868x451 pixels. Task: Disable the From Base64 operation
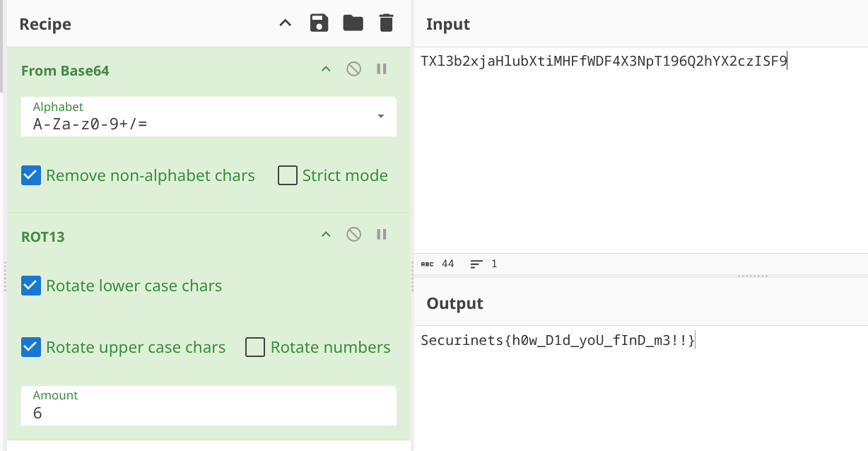click(353, 69)
